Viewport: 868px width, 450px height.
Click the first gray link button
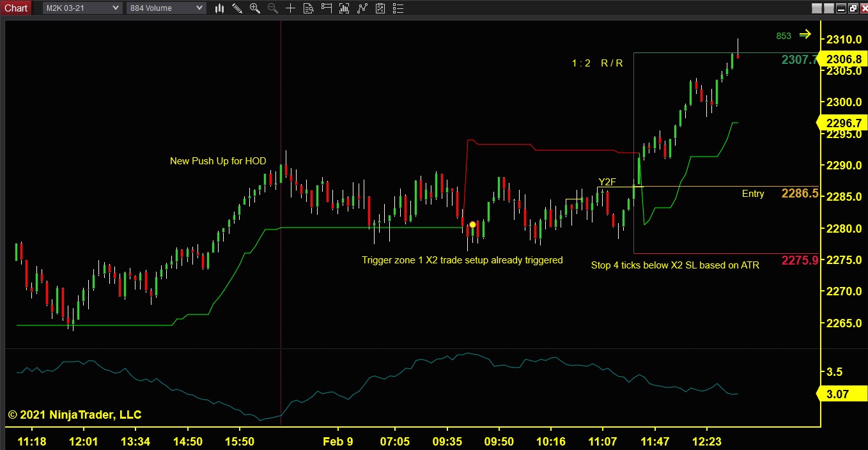pyautogui.click(x=818, y=8)
